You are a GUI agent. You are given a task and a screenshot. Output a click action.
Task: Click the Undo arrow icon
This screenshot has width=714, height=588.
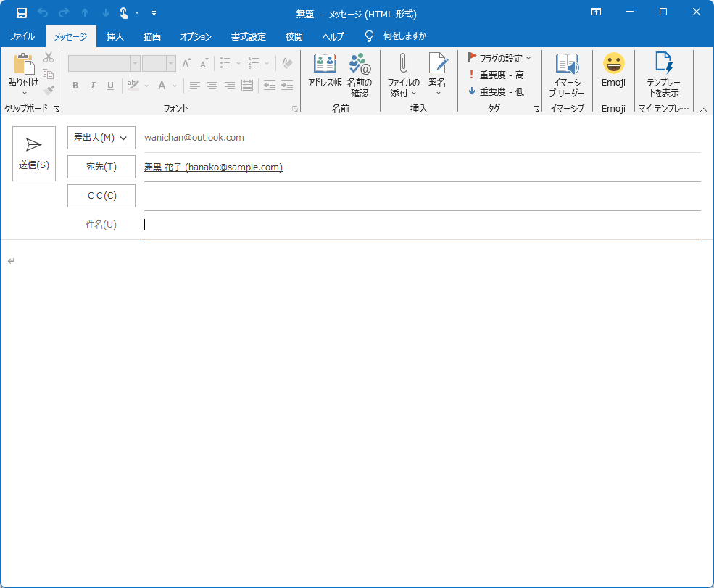(x=43, y=13)
